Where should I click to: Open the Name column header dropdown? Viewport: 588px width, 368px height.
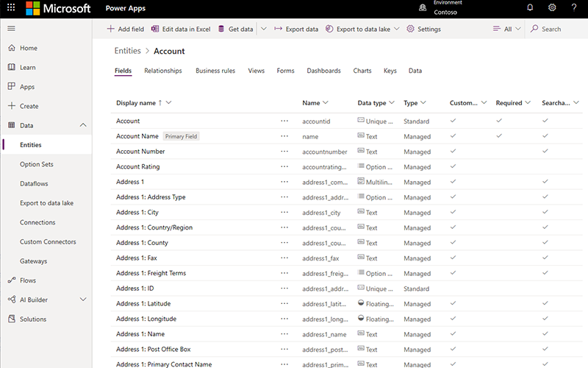pyautogui.click(x=325, y=102)
